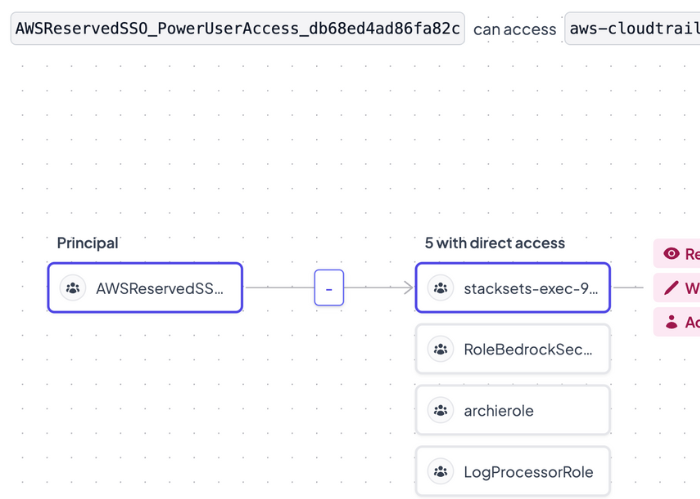Viewport: 700px width, 499px height.
Task: Click the 'Principal' column label
Action: pos(88,243)
